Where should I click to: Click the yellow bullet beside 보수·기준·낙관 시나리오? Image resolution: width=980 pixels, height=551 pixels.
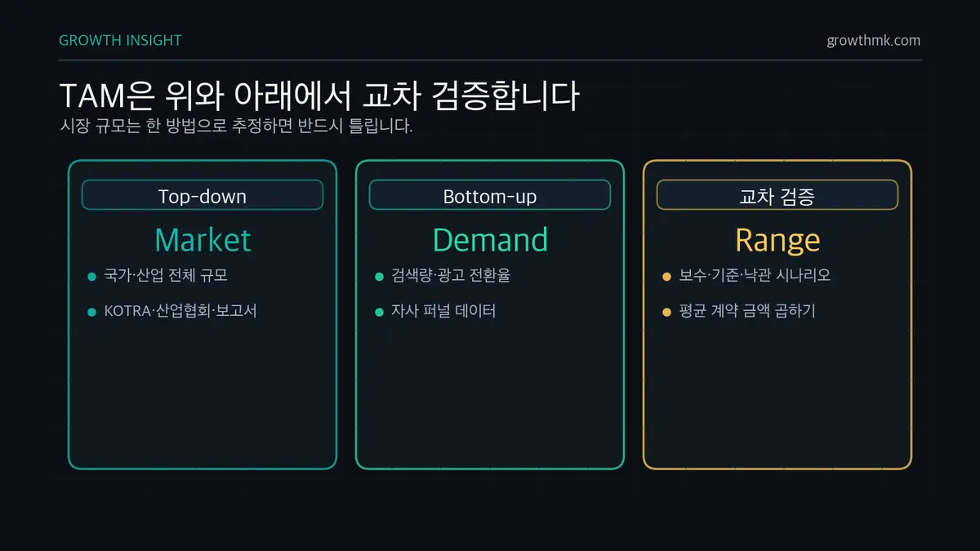(667, 277)
